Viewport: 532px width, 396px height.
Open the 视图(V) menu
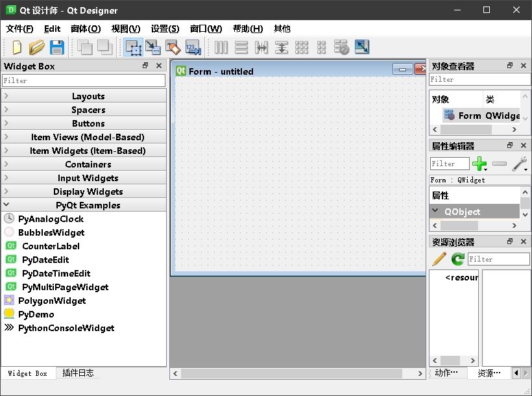(126, 29)
